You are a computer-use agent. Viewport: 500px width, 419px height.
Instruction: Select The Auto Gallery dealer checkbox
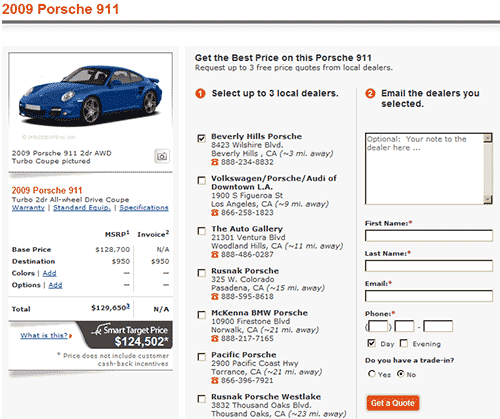coord(201,231)
